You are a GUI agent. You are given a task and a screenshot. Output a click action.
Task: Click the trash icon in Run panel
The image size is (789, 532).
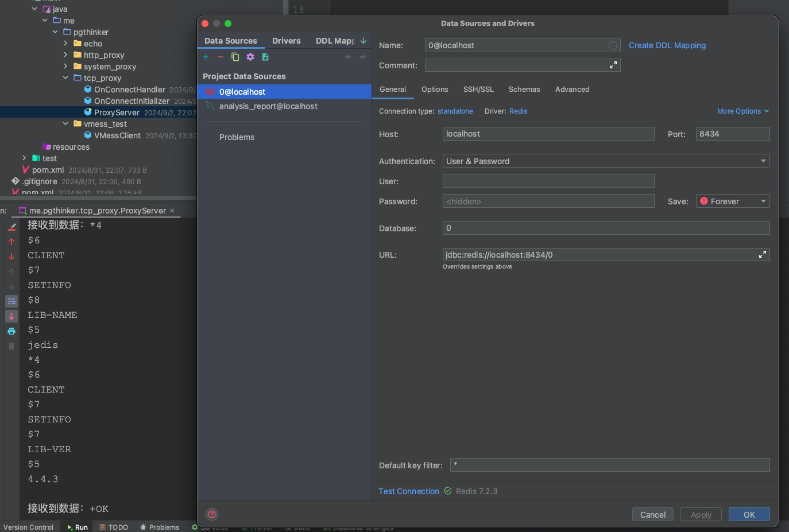pyautogui.click(x=11, y=346)
